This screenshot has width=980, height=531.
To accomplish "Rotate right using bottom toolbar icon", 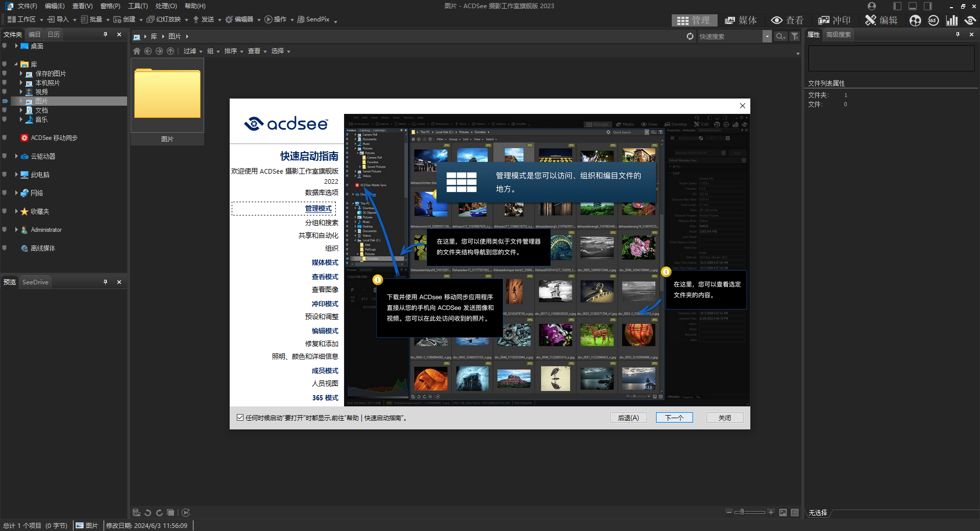I will (159, 513).
